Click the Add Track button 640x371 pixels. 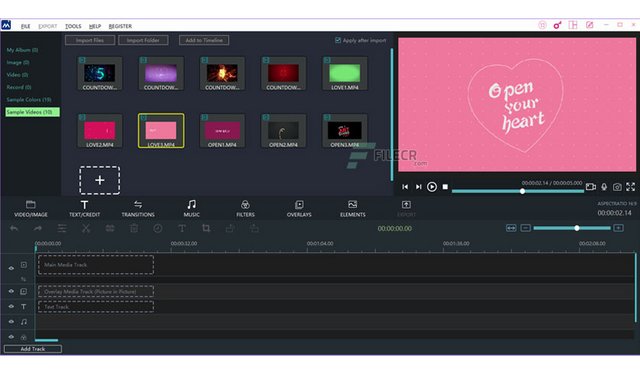pyautogui.click(x=33, y=349)
